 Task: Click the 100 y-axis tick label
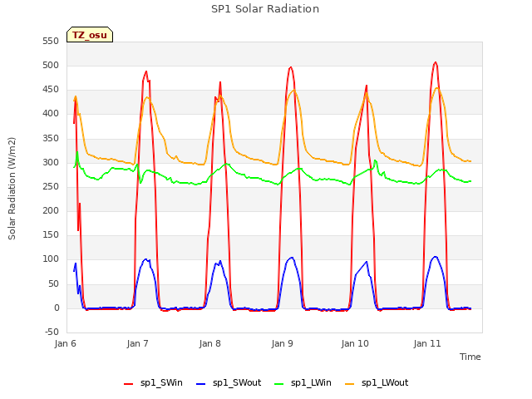tap(51, 259)
